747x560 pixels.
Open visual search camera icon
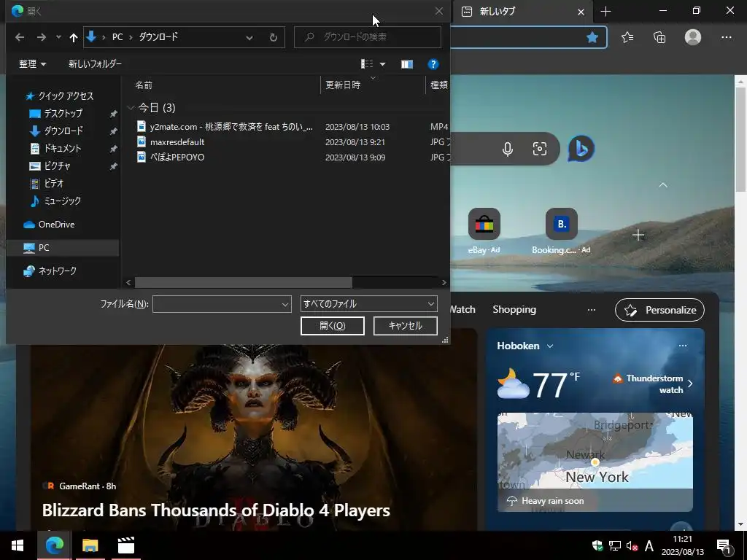(539, 149)
